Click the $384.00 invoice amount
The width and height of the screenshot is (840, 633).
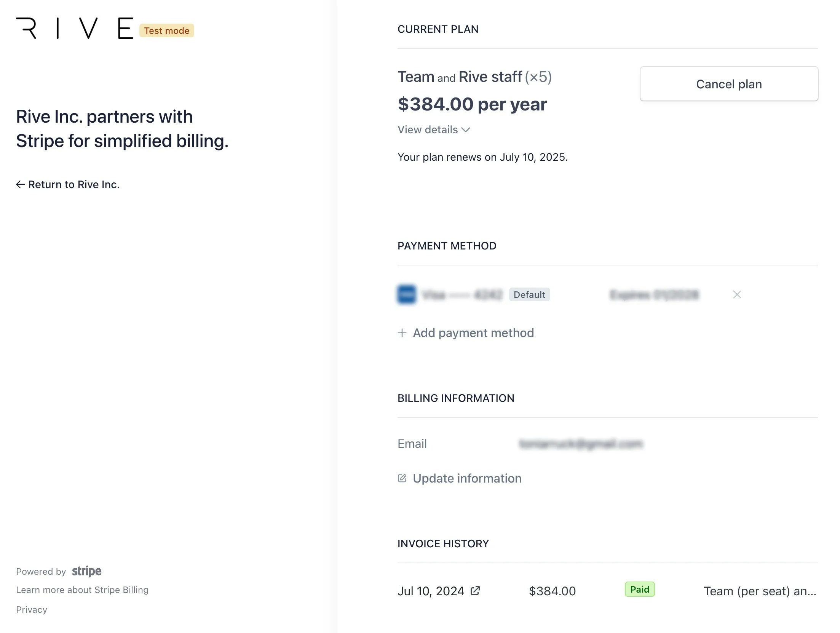tap(552, 591)
